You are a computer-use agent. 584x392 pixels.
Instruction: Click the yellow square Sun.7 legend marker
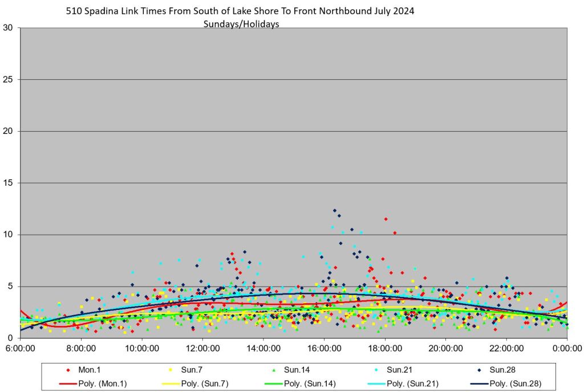tap(172, 370)
